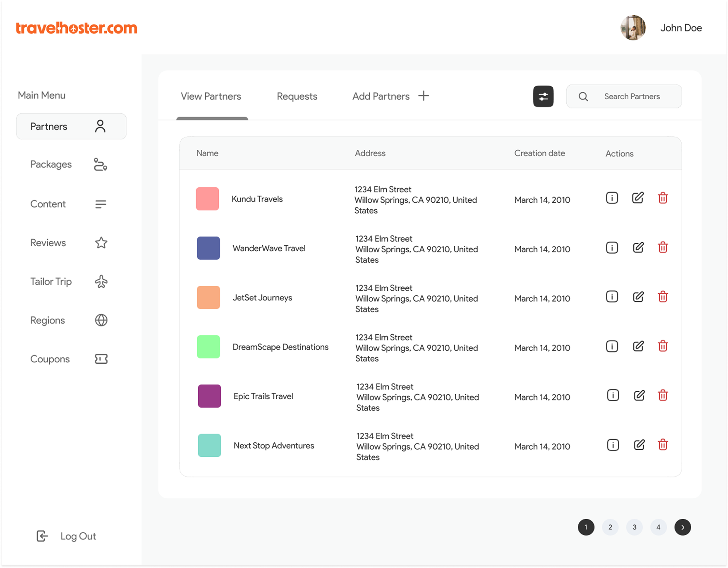Open the filter settings button

[x=543, y=96]
